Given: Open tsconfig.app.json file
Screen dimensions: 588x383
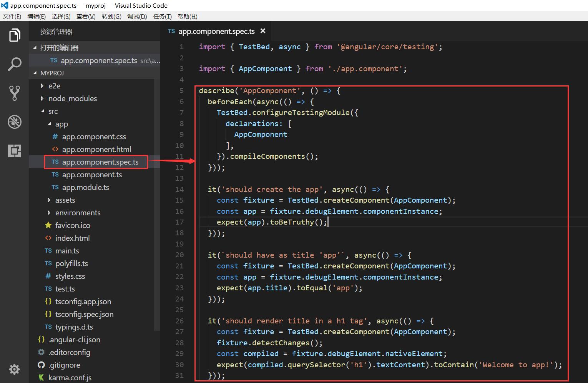Looking at the screenshot, I should (x=91, y=301).
